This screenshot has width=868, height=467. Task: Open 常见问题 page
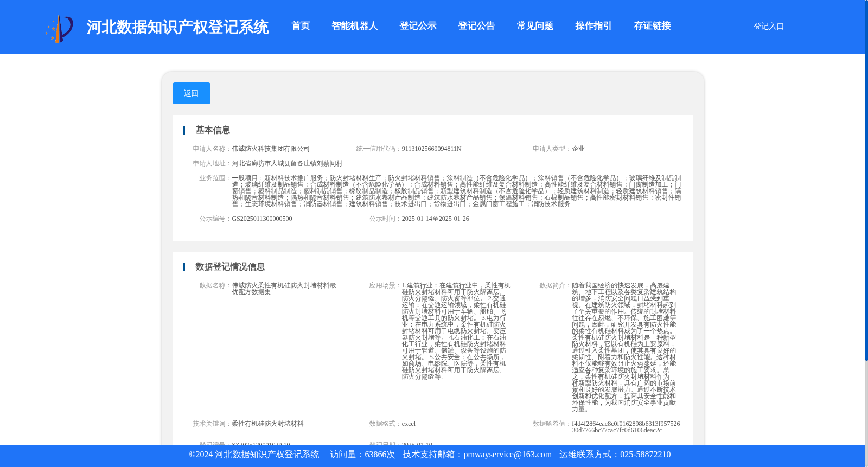pyautogui.click(x=535, y=26)
